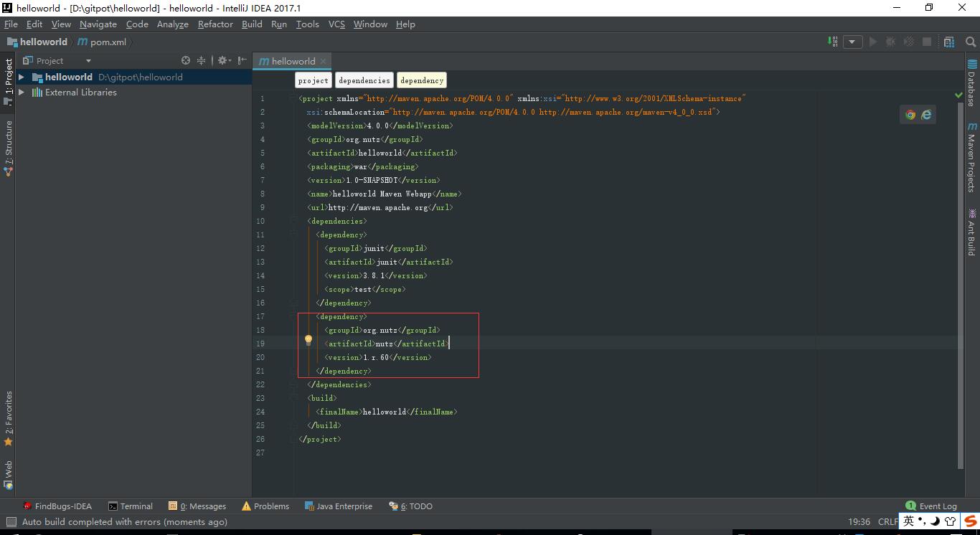Viewport: 980px width, 535px height.
Task: Click the Collapse All icon in Project panel
Action: pos(202,61)
